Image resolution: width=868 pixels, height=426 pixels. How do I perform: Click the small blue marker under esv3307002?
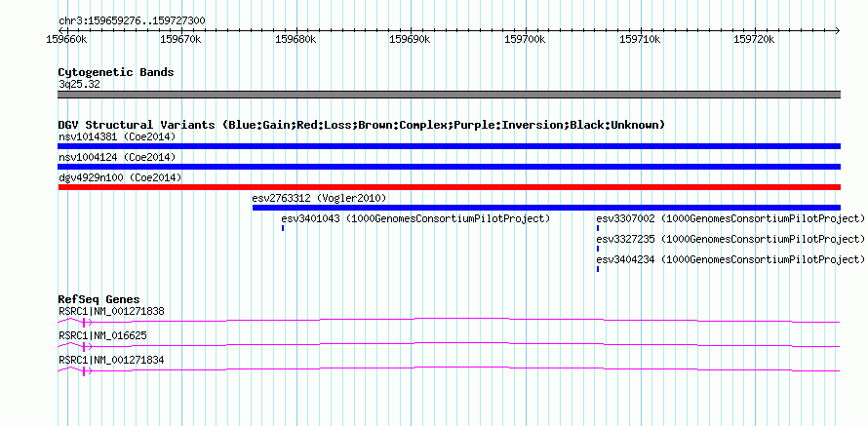598,228
